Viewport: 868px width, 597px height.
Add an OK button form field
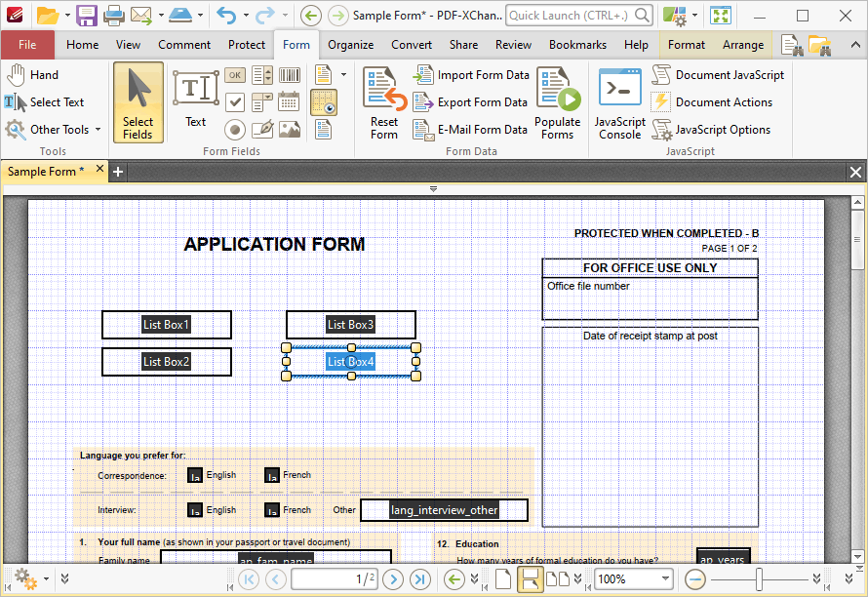[235, 75]
